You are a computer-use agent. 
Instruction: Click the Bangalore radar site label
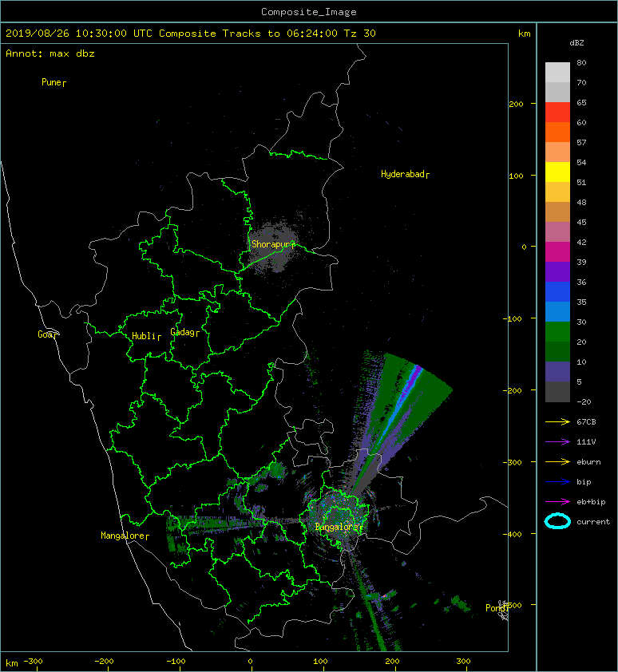[339, 527]
